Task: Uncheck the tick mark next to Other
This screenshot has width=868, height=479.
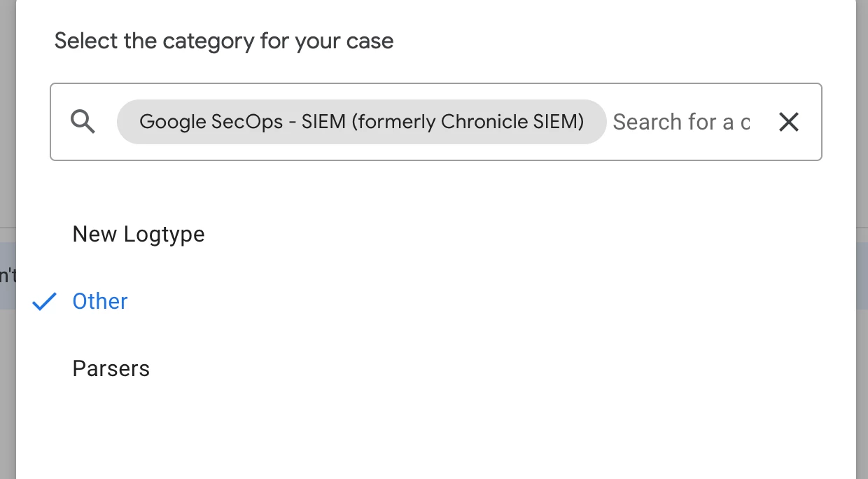Action: pos(44,302)
